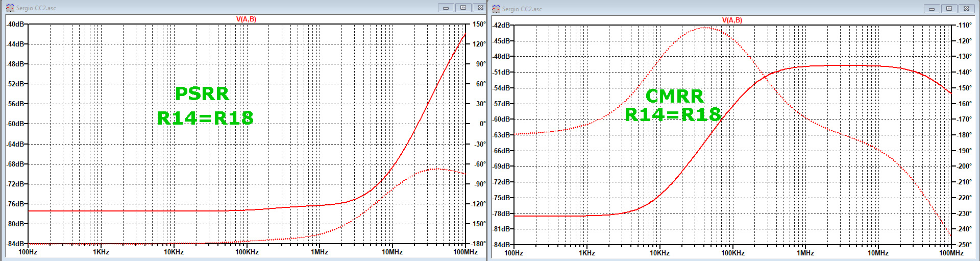980x261 pixels.
Task: Click the 90° phase axis label
Action: (480, 64)
